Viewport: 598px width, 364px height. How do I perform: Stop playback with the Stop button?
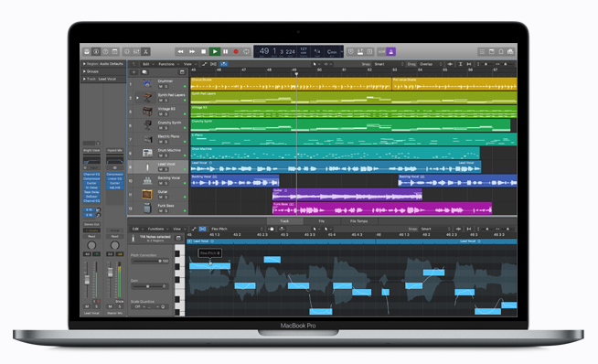(203, 51)
